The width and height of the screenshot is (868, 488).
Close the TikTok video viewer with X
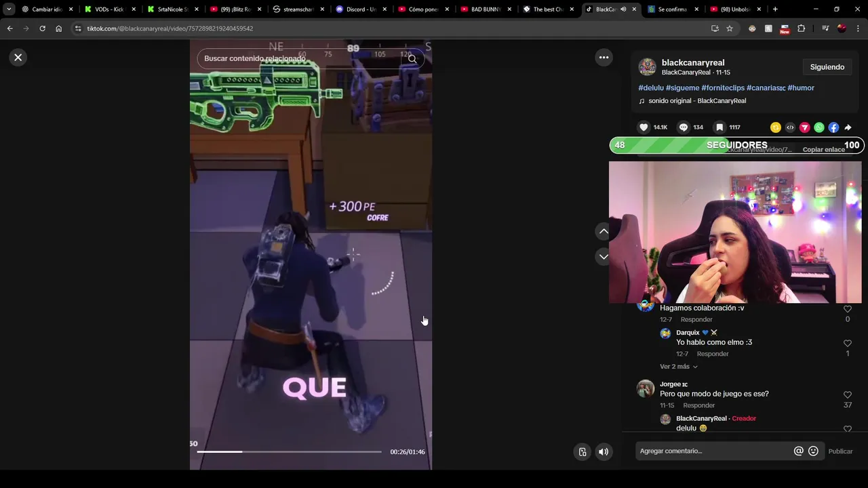[18, 58]
